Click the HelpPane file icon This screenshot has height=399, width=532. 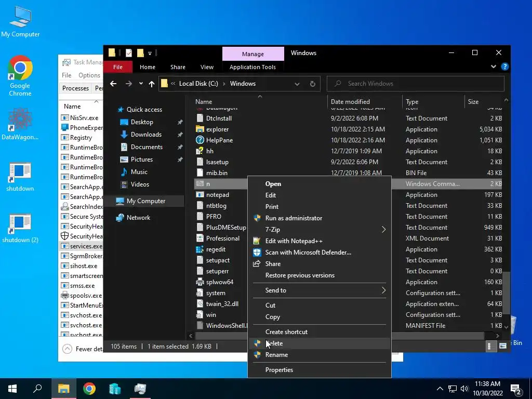click(200, 140)
